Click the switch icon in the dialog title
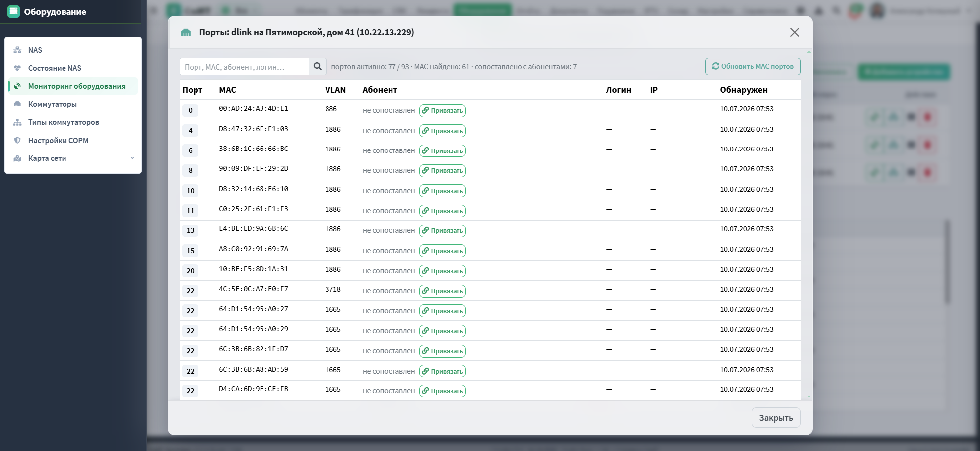Screen dimensions: 980x451 [x=186, y=32]
